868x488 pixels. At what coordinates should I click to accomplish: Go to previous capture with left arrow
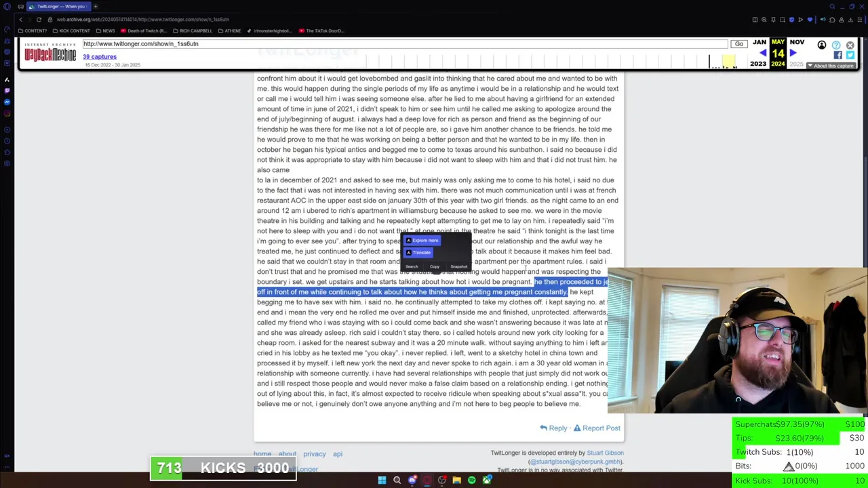tap(763, 53)
